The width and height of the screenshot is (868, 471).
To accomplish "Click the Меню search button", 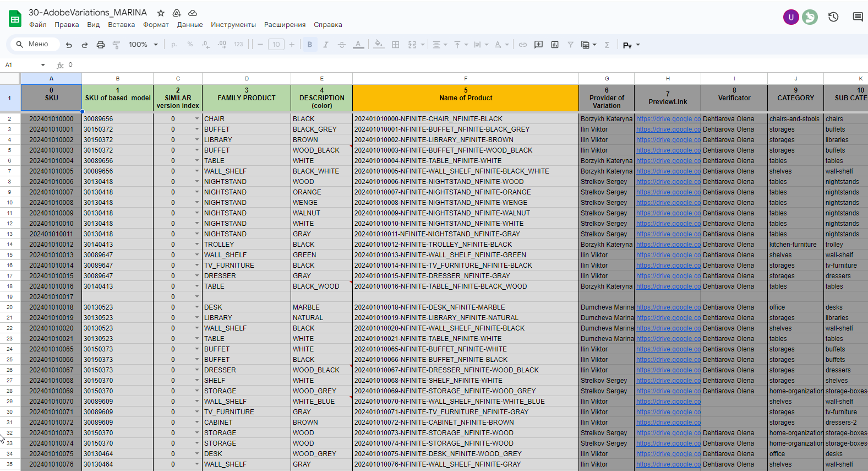I will 33,44.
